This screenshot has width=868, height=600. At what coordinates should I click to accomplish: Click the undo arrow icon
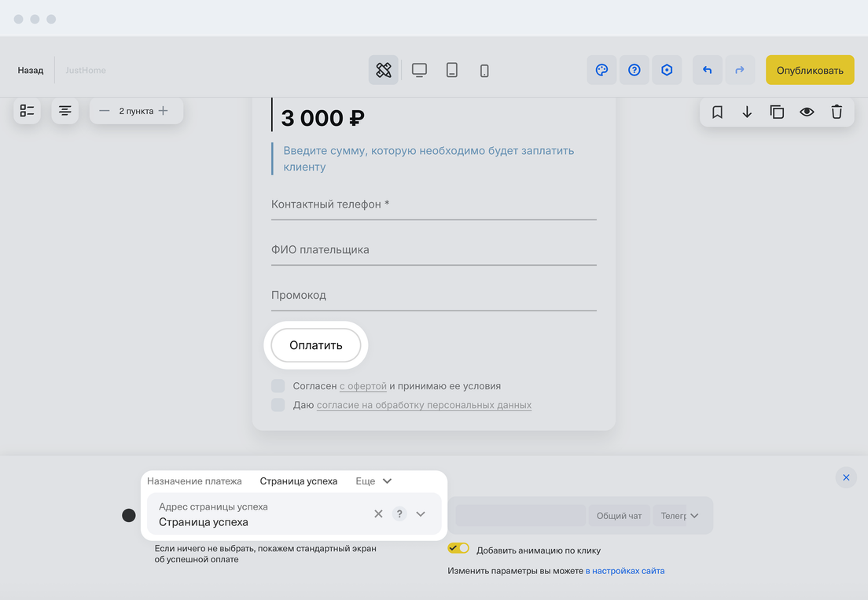point(707,70)
